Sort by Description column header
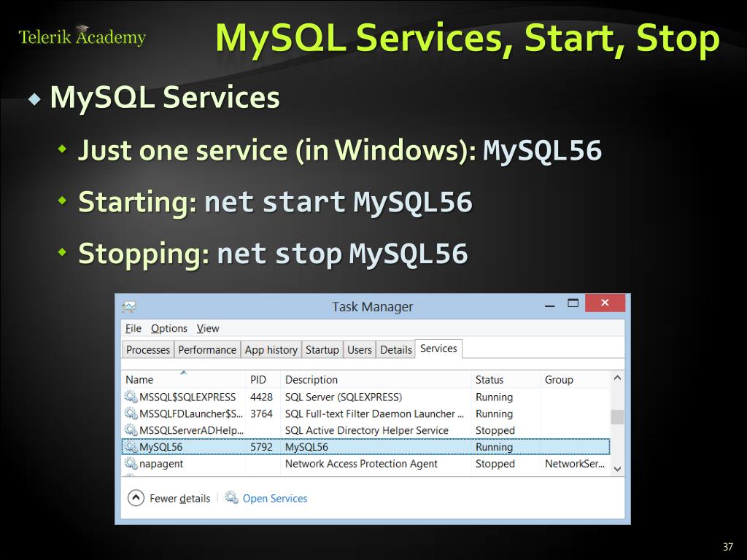This screenshot has width=747, height=560. pyautogui.click(x=376, y=379)
